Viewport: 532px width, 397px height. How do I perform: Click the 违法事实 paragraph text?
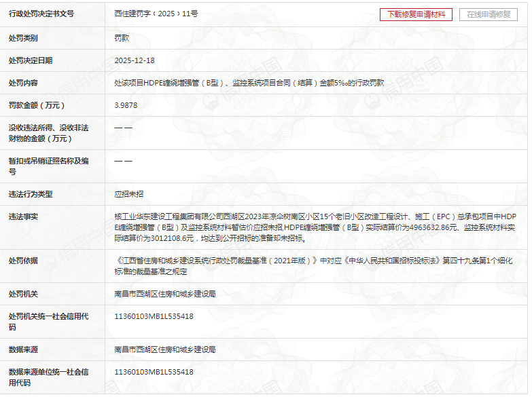316,227
